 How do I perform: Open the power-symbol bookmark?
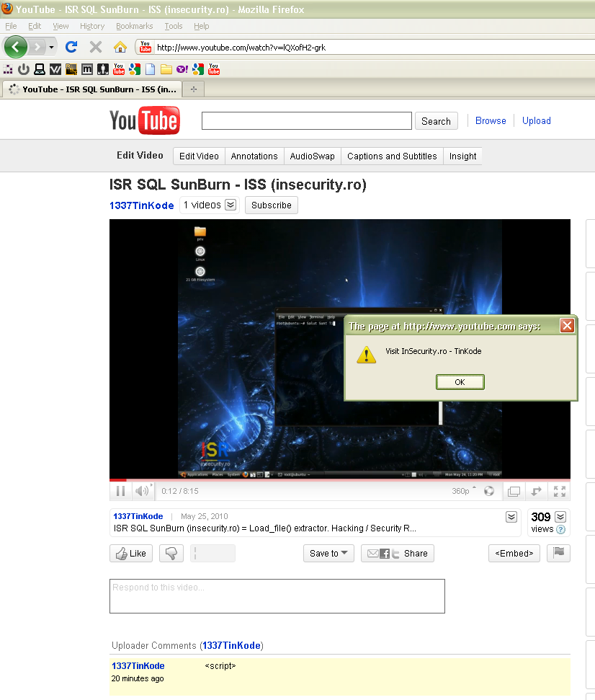coord(24,69)
